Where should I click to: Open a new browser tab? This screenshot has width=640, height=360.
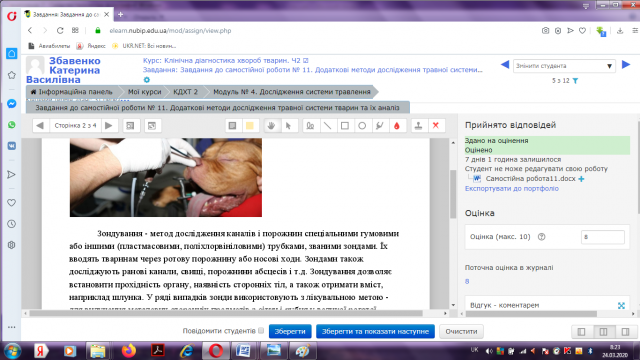pyautogui.click(x=120, y=14)
